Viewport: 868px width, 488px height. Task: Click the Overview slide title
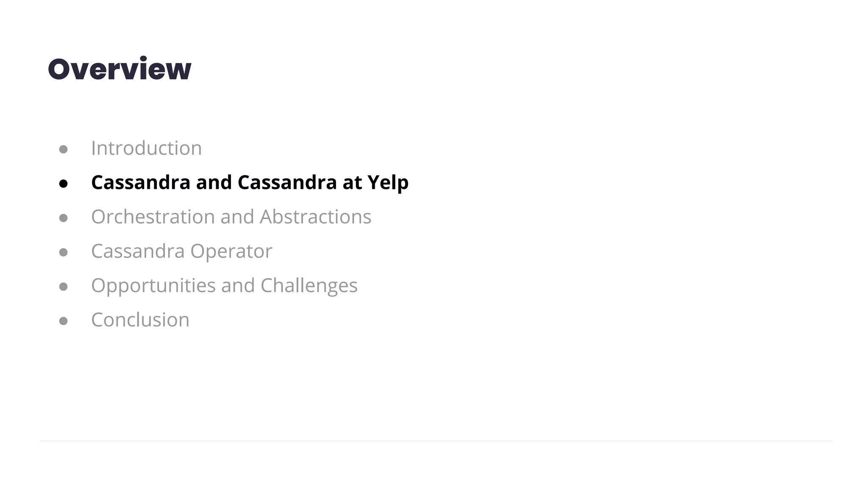[120, 69]
